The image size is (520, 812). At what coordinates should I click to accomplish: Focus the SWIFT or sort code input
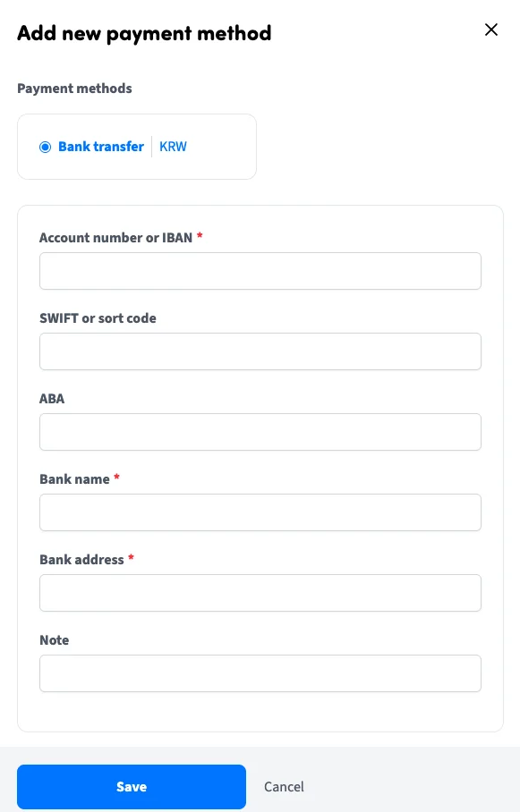260,351
